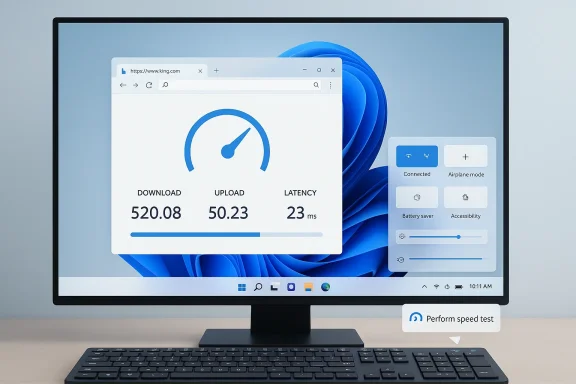576x384 pixels.
Task: Click the brightness sun icon
Action: pyautogui.click(x=402, y=237)
